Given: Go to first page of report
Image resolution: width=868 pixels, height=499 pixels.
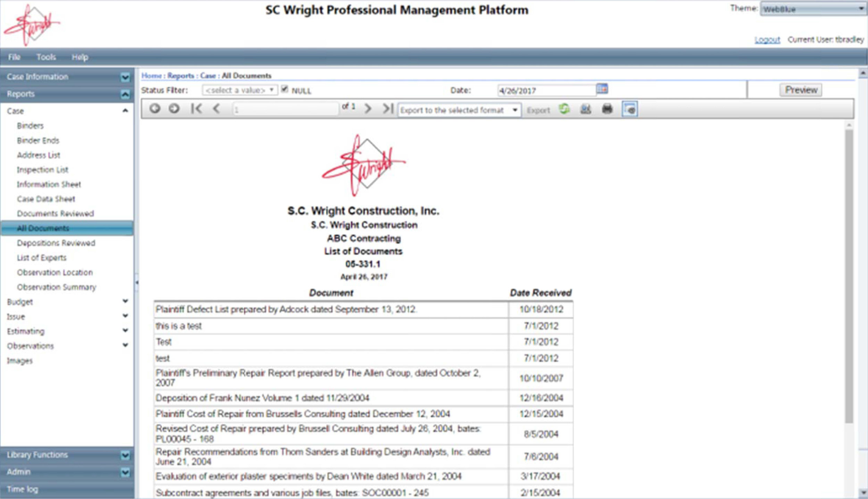Looking at the screenshot, I should coord(196,109).
